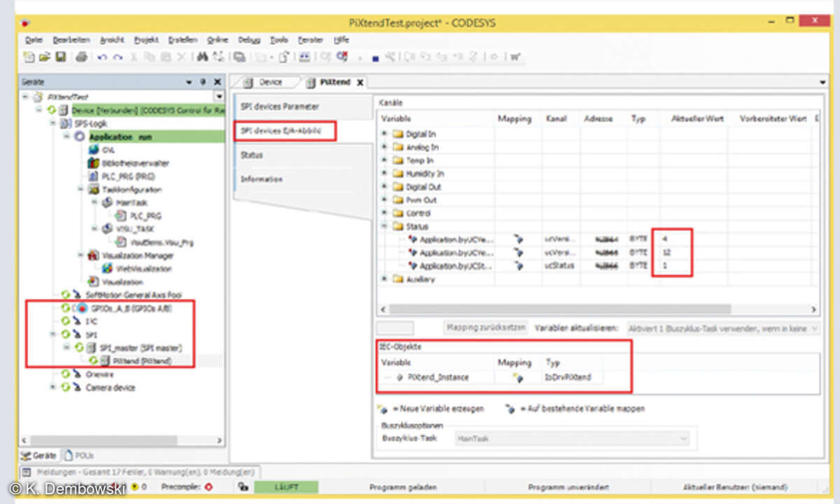The image size is (840, 504).
Task: Switch to the POUs bottom tab
Action: pyautogui.click(x=79, y=456)
